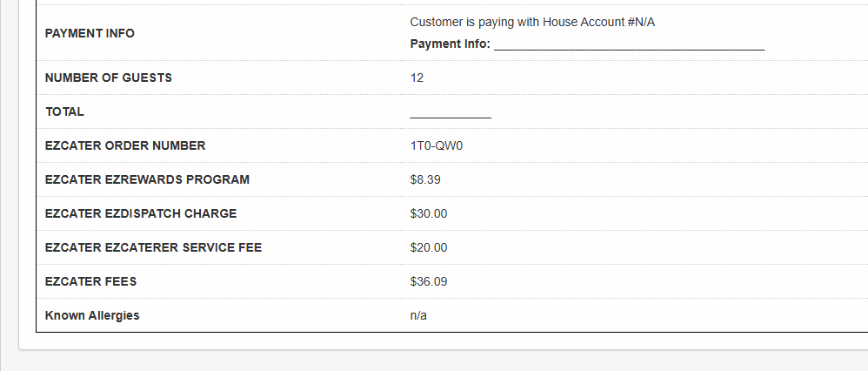This screenshot has height=371, width=868.
Task: Click the NUMBER OF GUESTS label
Action: pyautogui.click(x=109, y=78)
